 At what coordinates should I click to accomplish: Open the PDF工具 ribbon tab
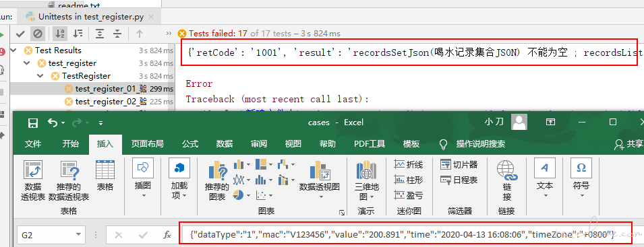pos(370,144)
